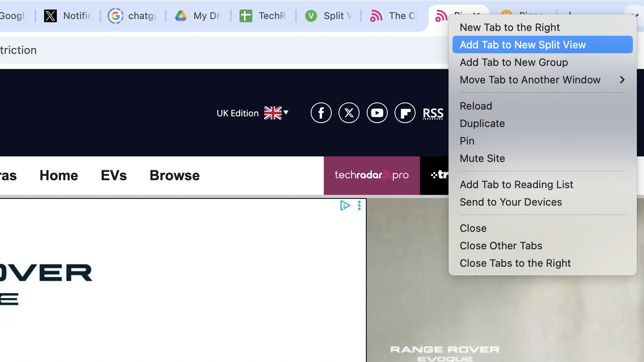The height and width of the screenshot is (362, 644).
Task: Mute Site from the context menu
Action: 482,158
